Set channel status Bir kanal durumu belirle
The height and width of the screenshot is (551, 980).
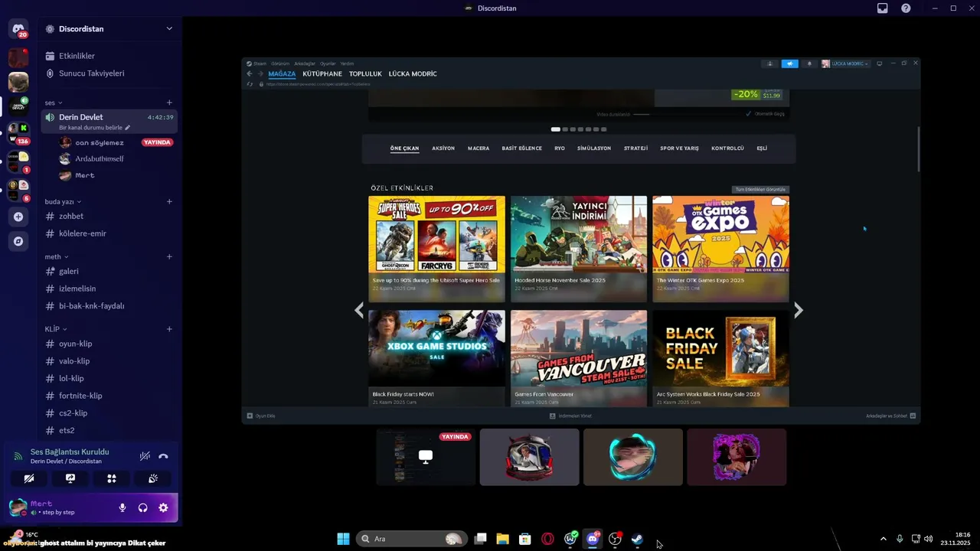(x=94, y=128)
